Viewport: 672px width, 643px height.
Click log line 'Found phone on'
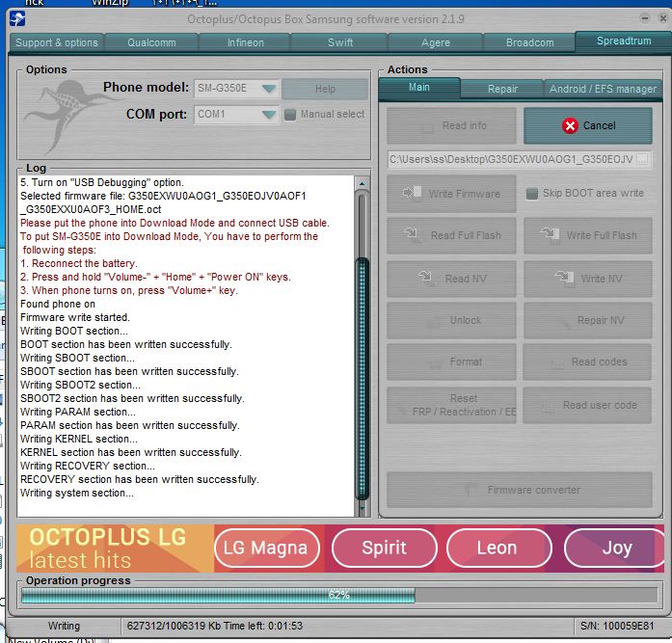coord(58,305)
